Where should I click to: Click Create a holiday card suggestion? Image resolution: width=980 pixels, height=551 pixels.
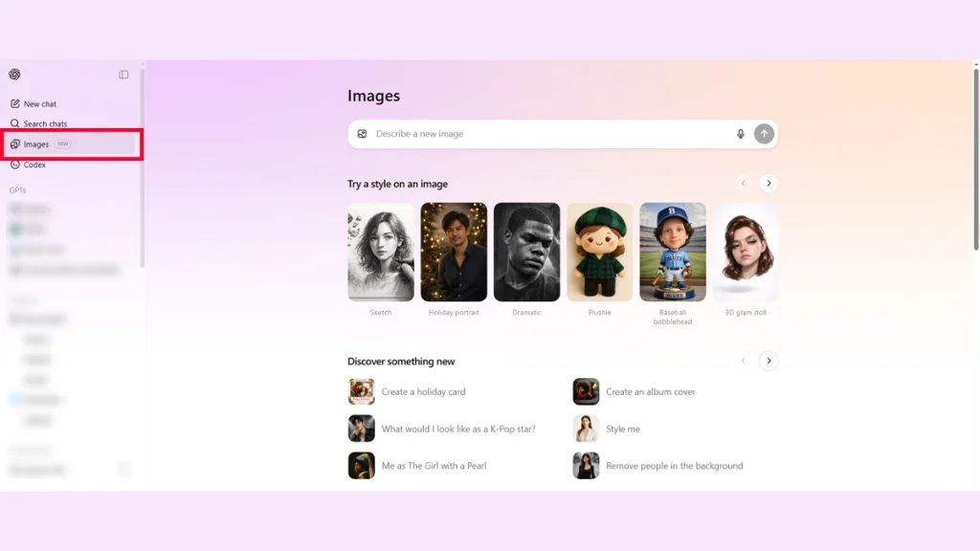[422, 392]
